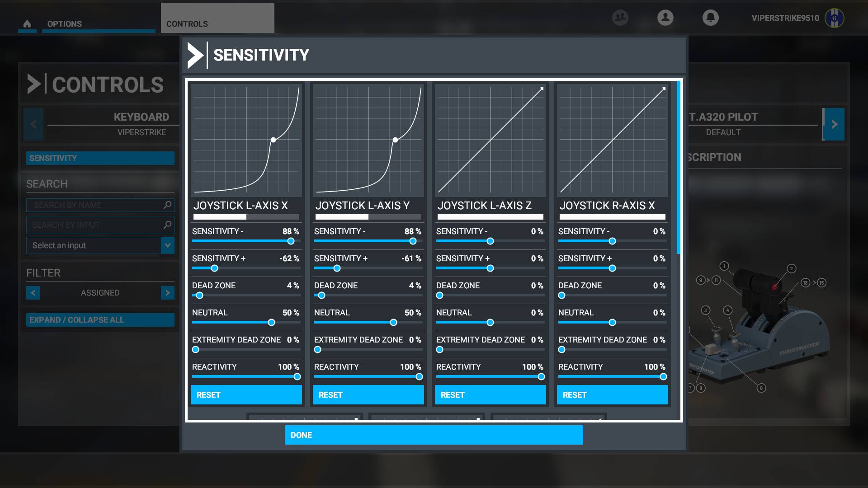The width and height of the screenshot is (868, 488).
Task: Open the player profile icon
Action: [665, 18]
